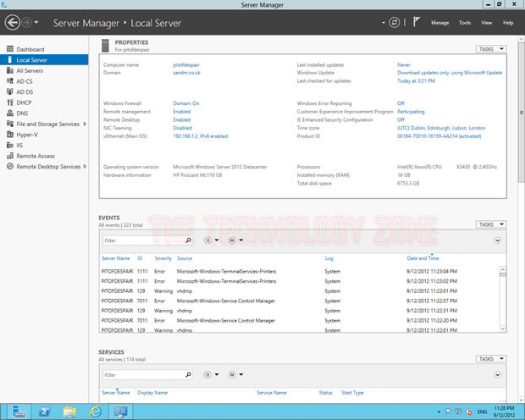Open the Events TASKS dropdown
Image resolution: width=525 pixels, height=420 pixels.
[491, 224]
